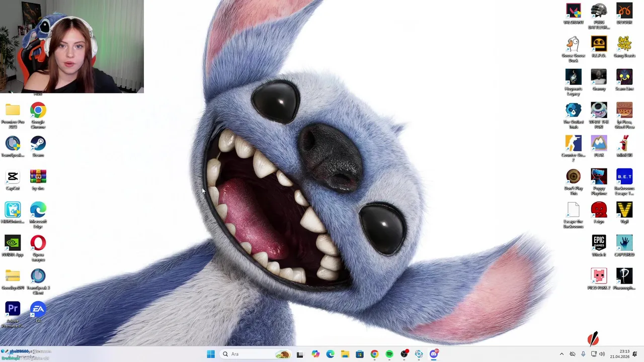Click the microphone icon in system tray
Image resolution: width=644 pixels, height=362 pixels.
[583, 354]
